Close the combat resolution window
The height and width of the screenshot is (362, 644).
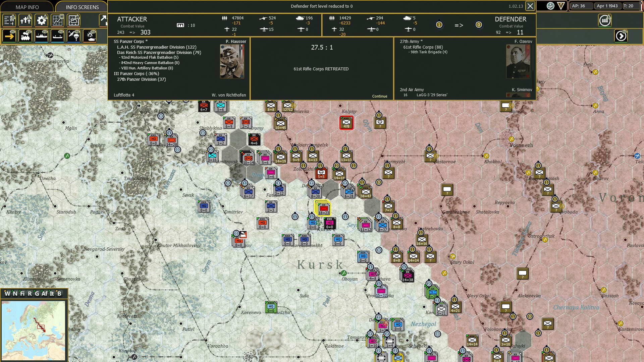(530, 6)
